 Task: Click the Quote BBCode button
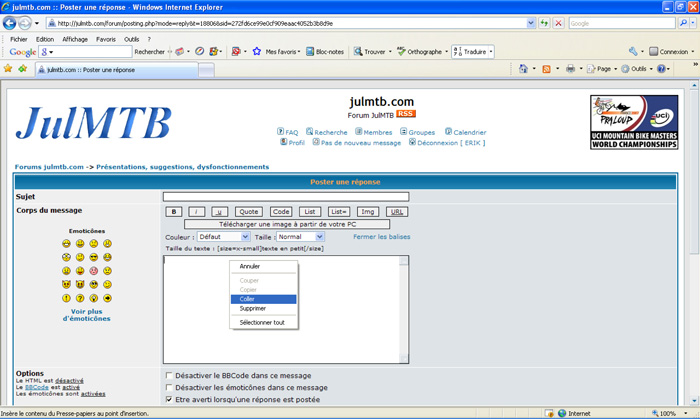[249, 212]
